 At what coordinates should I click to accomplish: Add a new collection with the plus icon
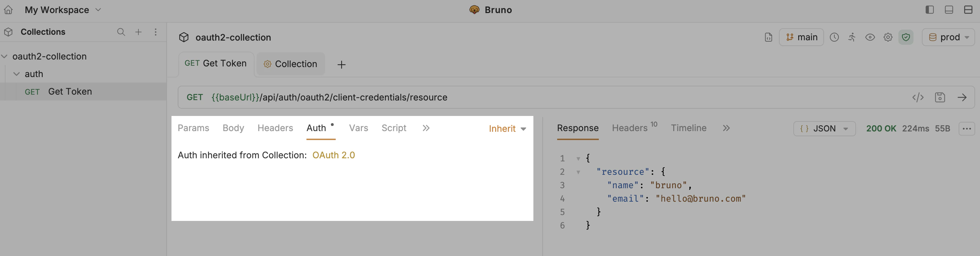[x=138, y=32]
